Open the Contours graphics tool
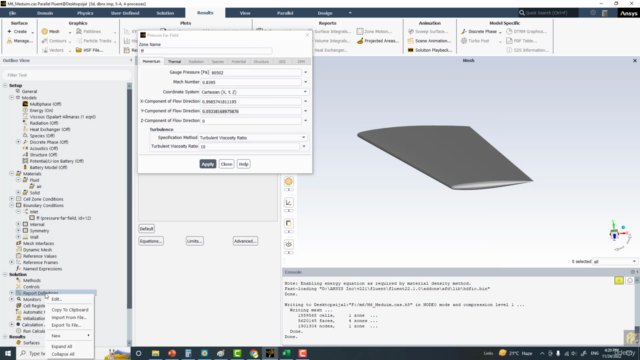The height and width of the screenshot is (360, 640). pos(54,41)
